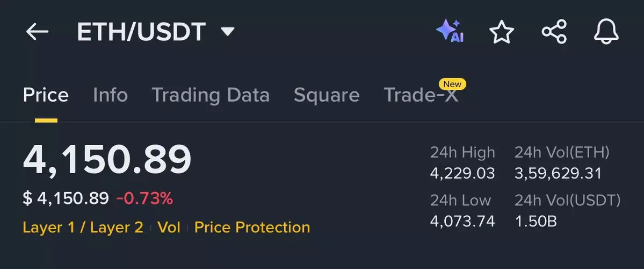
Task: Open the Price Protection link
Action: pyautogui.click(x=252, y=227)
